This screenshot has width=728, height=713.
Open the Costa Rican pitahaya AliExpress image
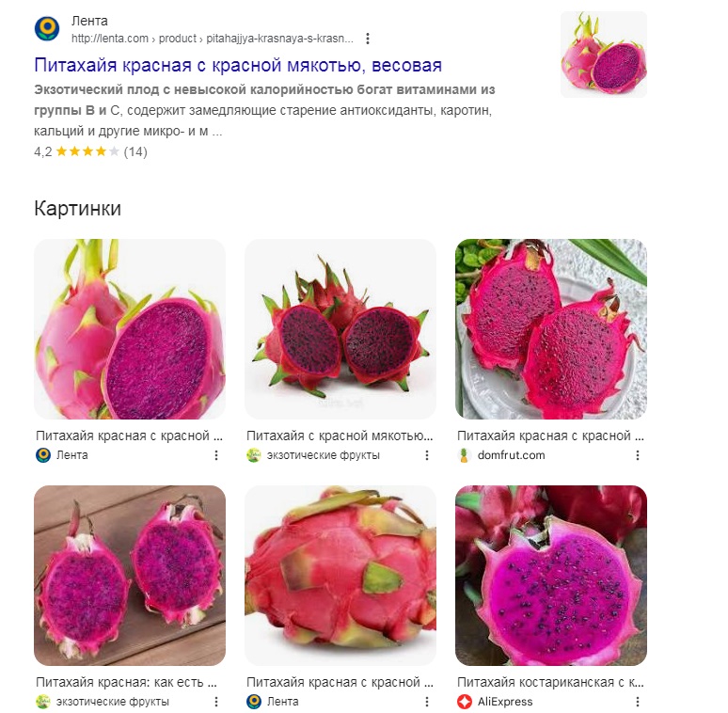click(x=551, y=576)
